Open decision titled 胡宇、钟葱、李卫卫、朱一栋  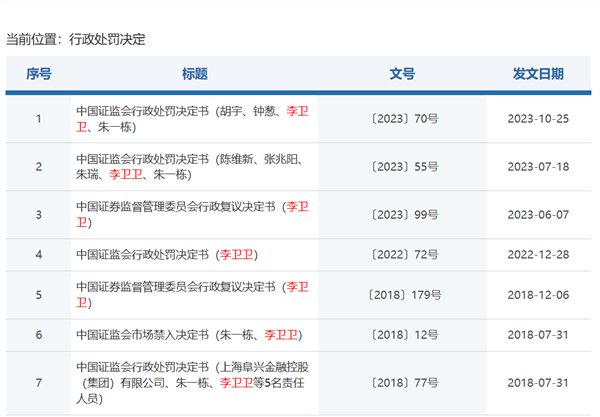point(192,119)
